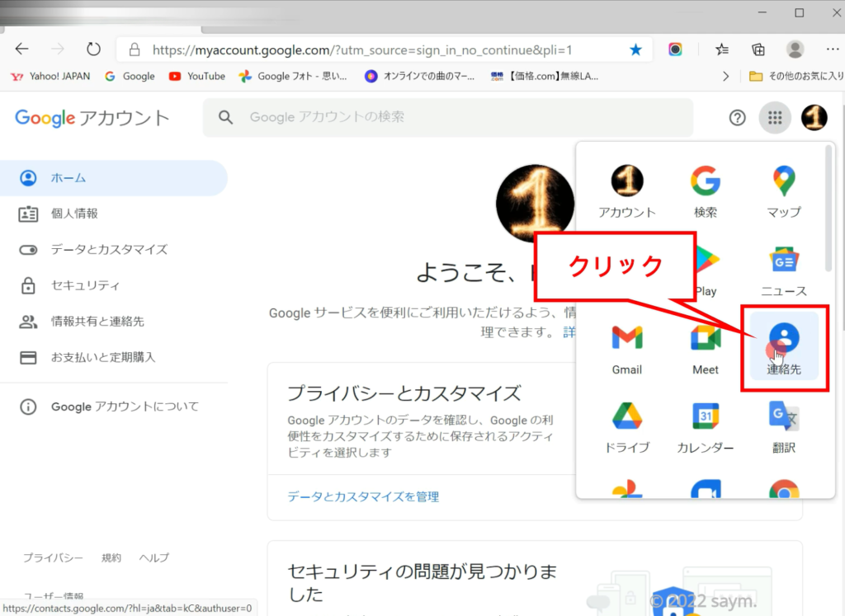
Task: Open Google Maps (マップ) app
Action: click(783, 190)
